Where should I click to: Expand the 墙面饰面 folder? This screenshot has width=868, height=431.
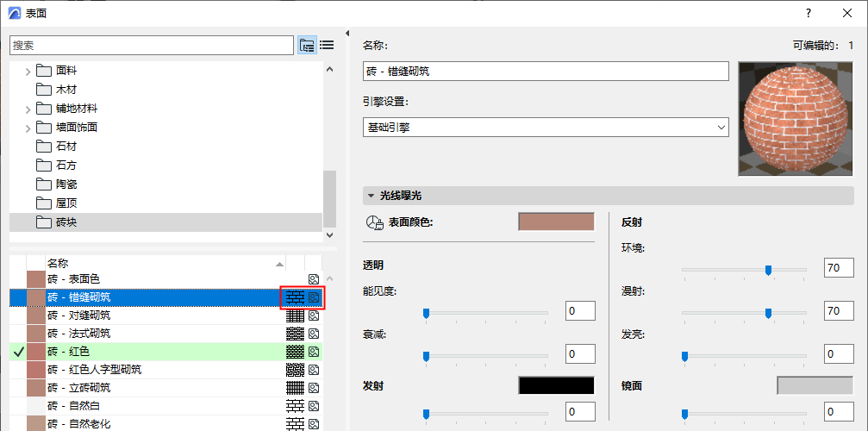(28, 128)
